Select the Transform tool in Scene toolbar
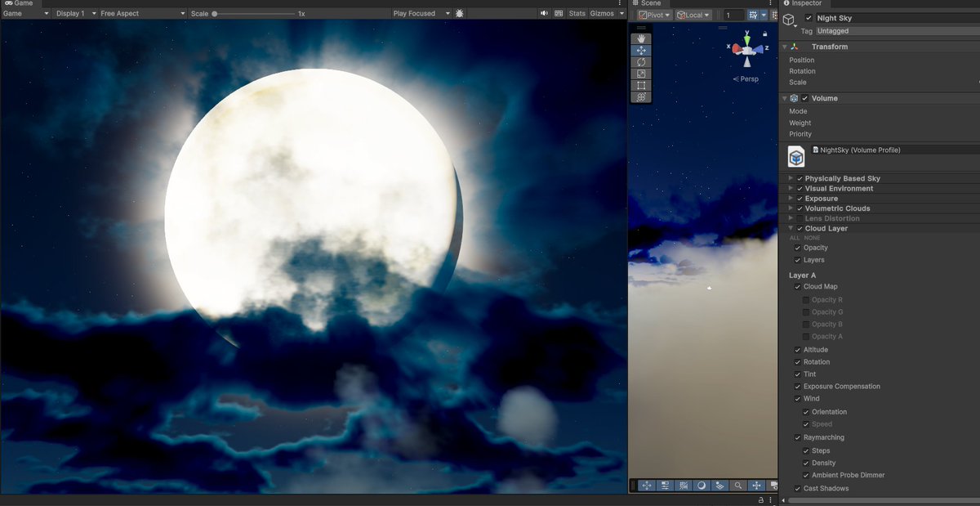 642,97
